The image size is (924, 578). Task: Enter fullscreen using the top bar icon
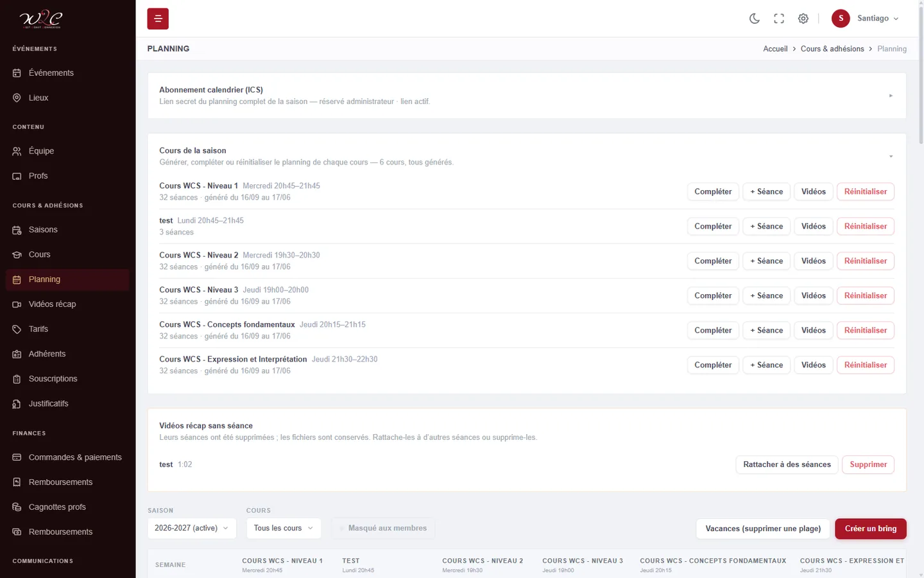[779, 19]
